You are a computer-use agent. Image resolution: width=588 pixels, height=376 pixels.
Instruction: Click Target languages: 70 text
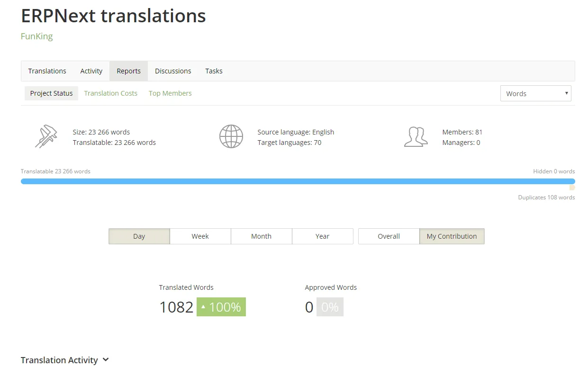point(289,143)
